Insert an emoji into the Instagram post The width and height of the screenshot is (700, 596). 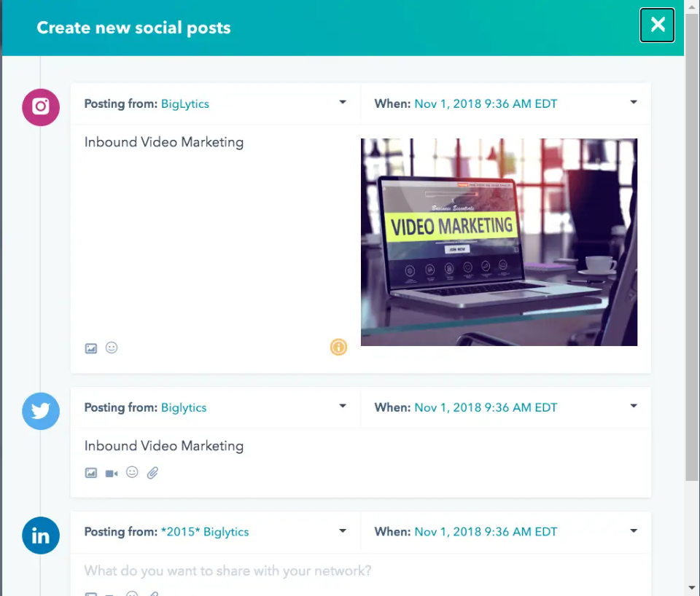tap(111, 348)
